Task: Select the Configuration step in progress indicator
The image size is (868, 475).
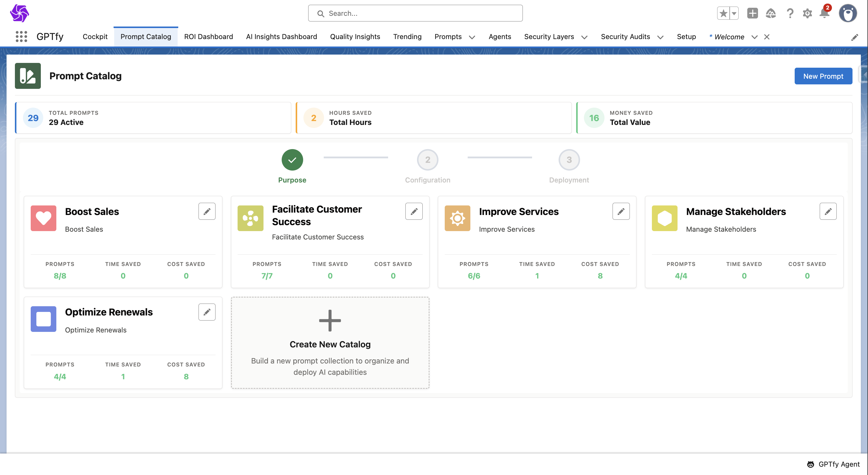Action: pyautogui.click(x=427, y=160)
